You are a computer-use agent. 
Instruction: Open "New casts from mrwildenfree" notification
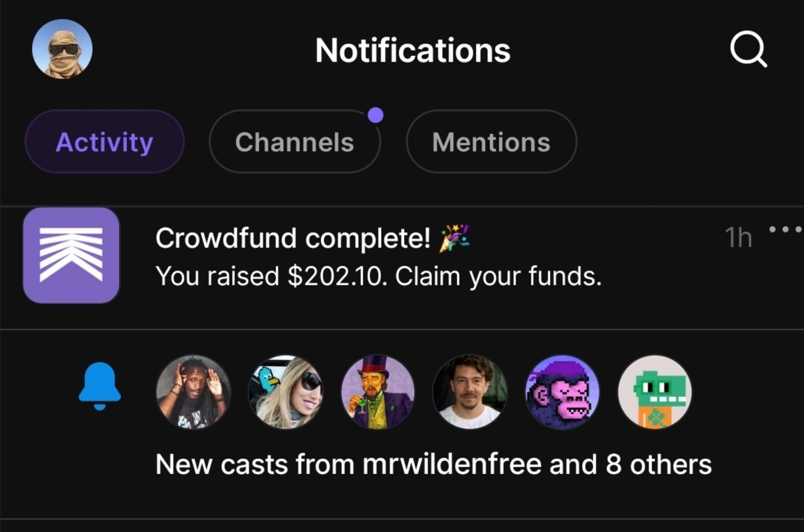pos(433,464)
